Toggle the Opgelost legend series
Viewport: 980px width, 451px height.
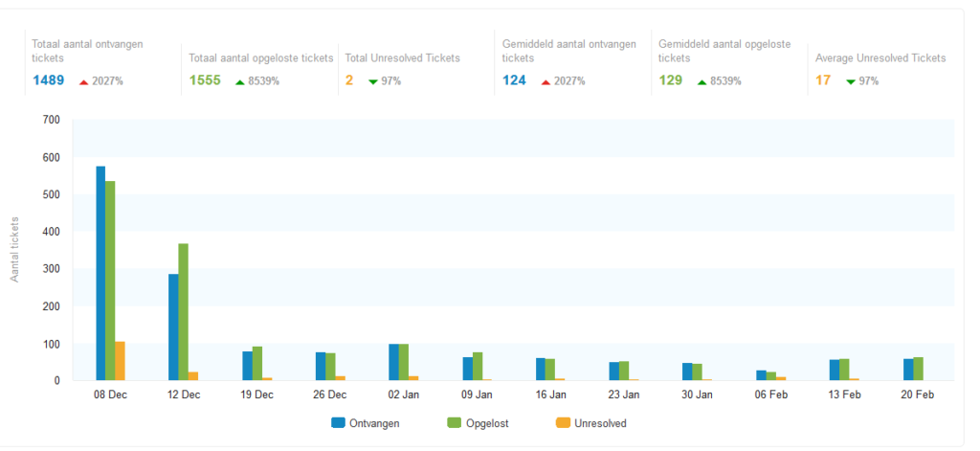coord(479,423)
